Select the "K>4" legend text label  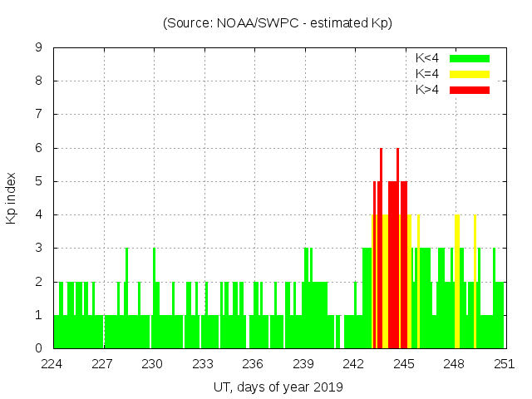click(428, 90)
